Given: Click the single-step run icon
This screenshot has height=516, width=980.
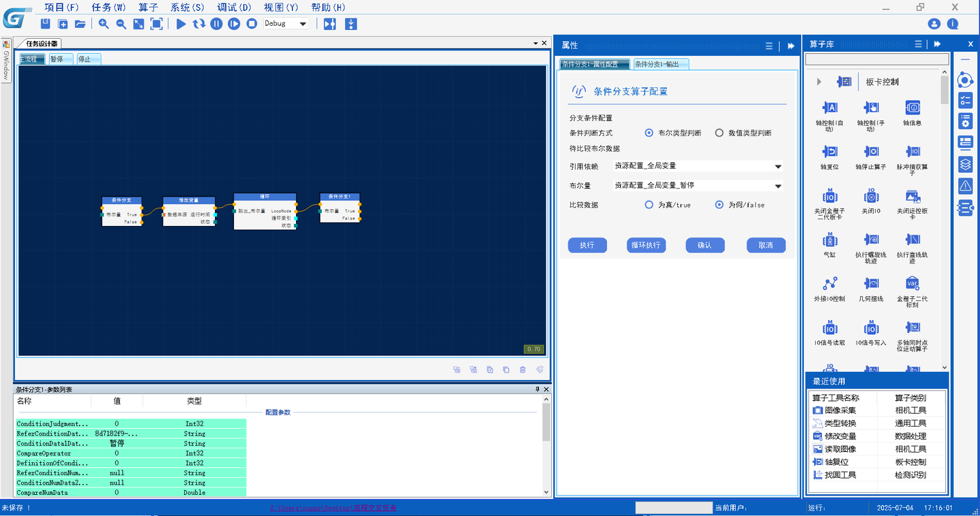Looking at the screenshot, I should (x=234, y=24).
